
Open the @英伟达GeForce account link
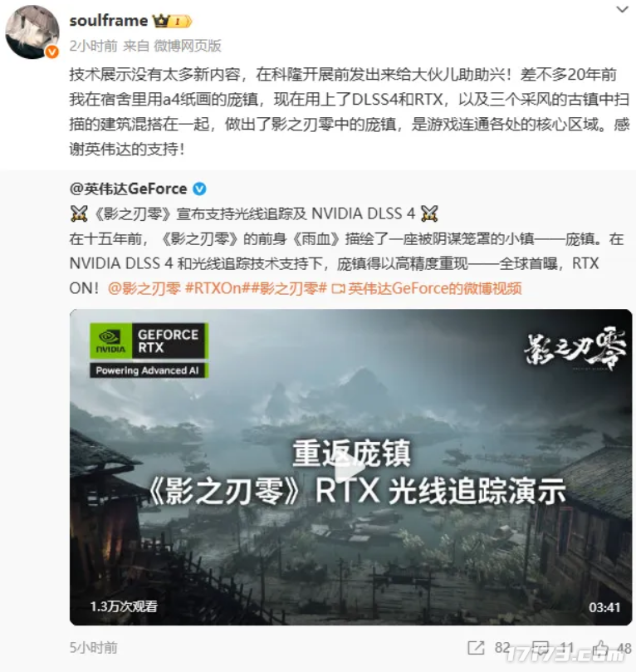tap(128, 189)
